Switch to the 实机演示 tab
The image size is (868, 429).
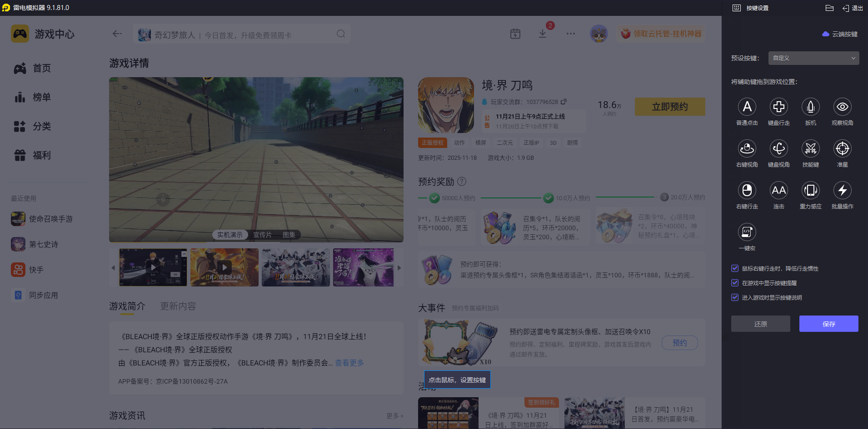(x=229, y=235)
